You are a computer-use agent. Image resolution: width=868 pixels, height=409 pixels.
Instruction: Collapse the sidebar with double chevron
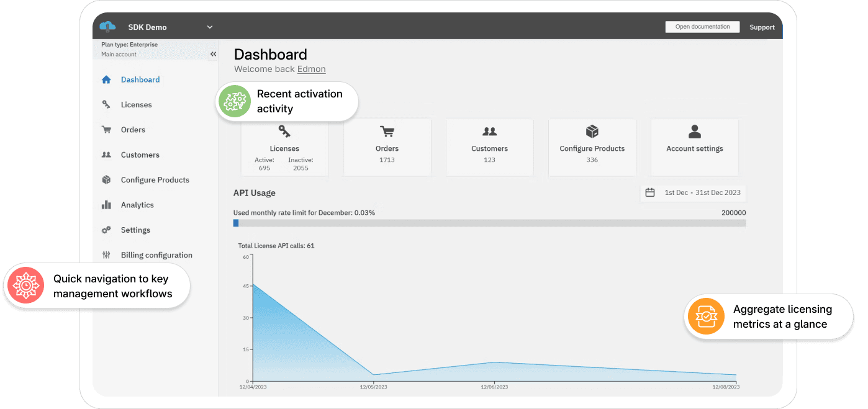coord(213,54)
